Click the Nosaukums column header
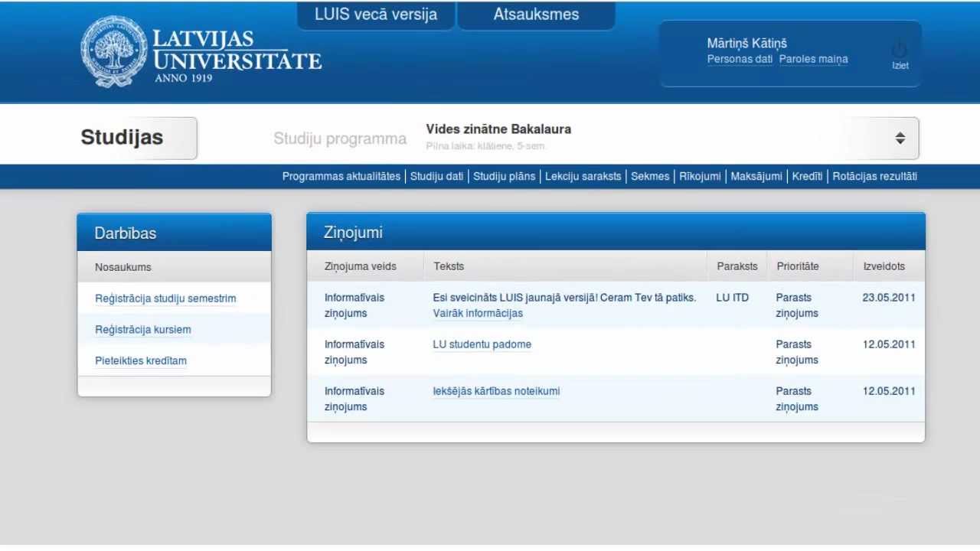Image resolution: width=980 pixels, height=551 pixels. coord(123,267)
